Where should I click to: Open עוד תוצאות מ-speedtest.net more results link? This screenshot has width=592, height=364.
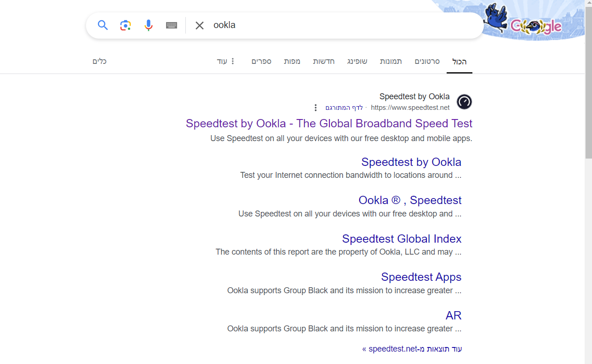[x=412, y=349]
